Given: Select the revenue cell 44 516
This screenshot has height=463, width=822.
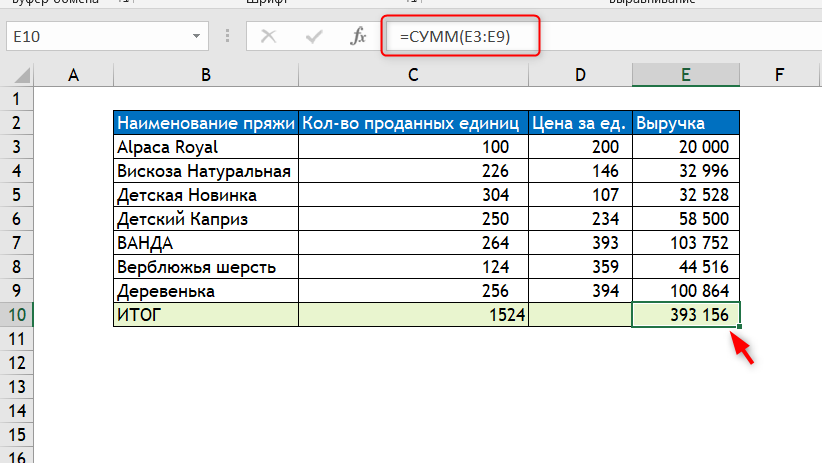Looking at the screenshot, I should pyautogui.click(x=686, y=267).
